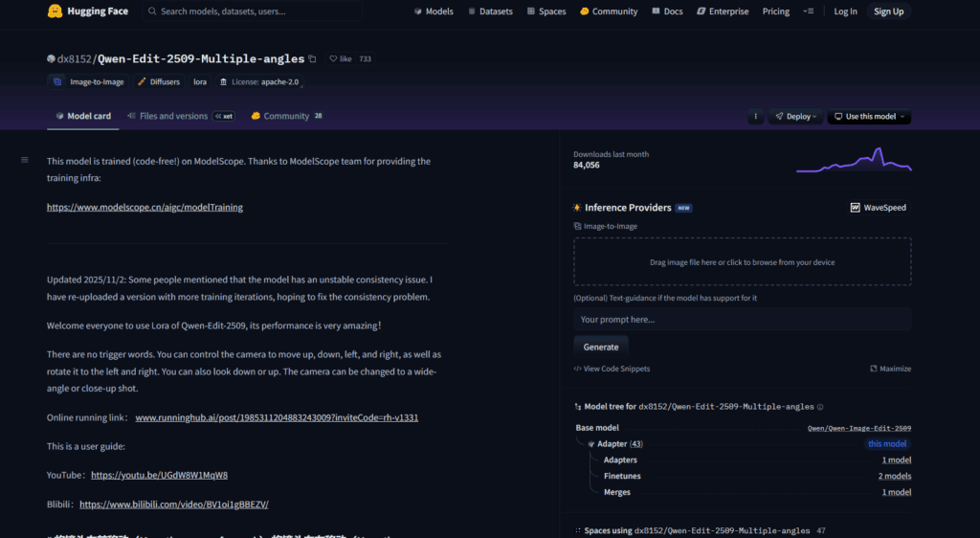Screen dimensions: 980x538
Task: Click the this model badge
Action: pos(887,444)
